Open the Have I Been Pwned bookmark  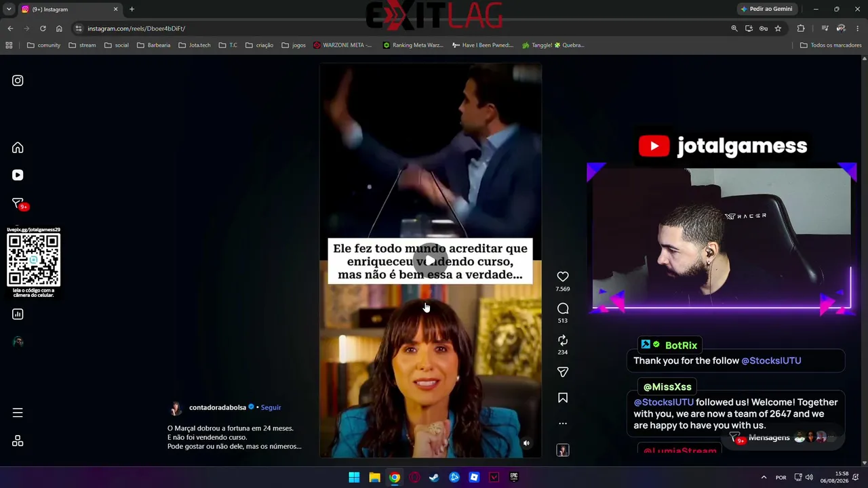click(482, 45)
